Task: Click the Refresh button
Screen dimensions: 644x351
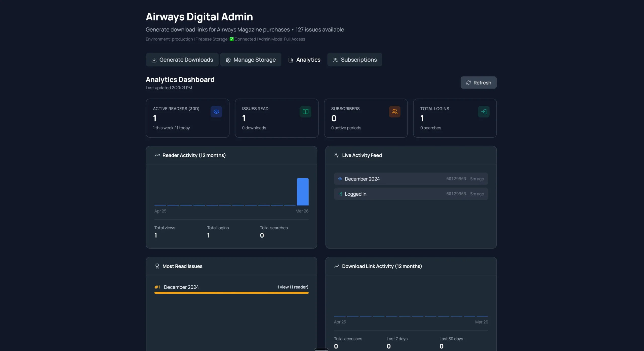Action: (478, 82)
